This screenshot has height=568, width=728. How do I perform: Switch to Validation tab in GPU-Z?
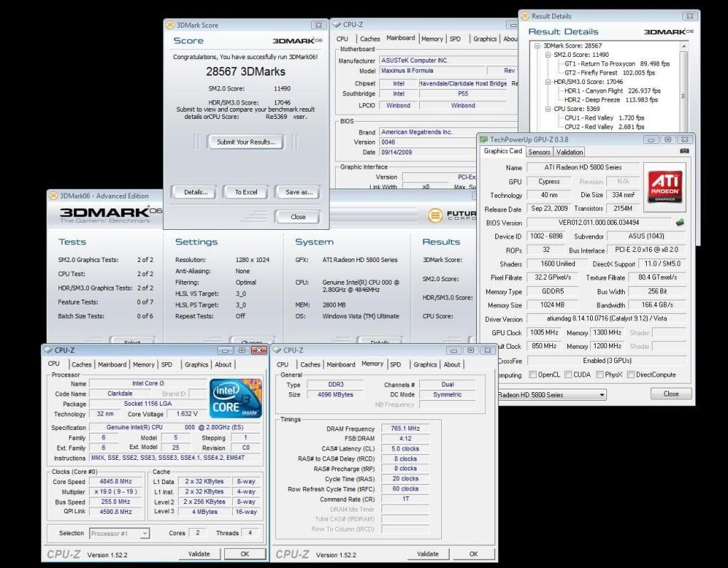[x=569, y=152]
